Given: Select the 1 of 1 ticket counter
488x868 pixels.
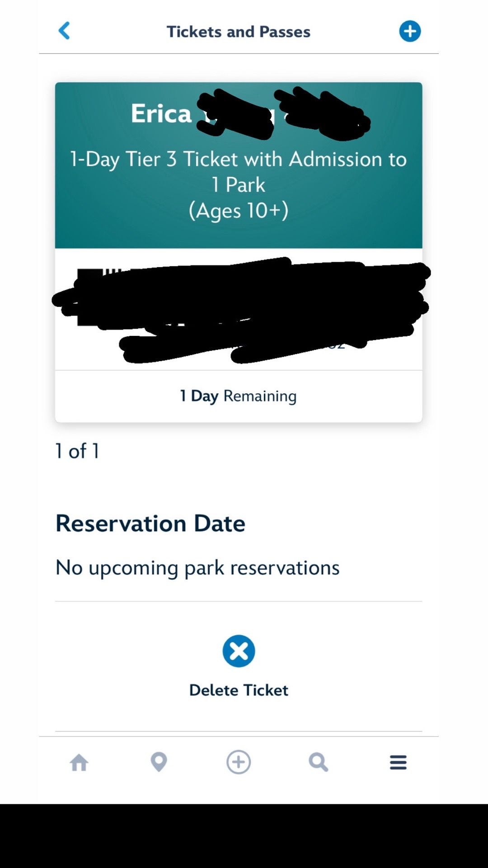Looking at the screenshot, I should (77, 451).
